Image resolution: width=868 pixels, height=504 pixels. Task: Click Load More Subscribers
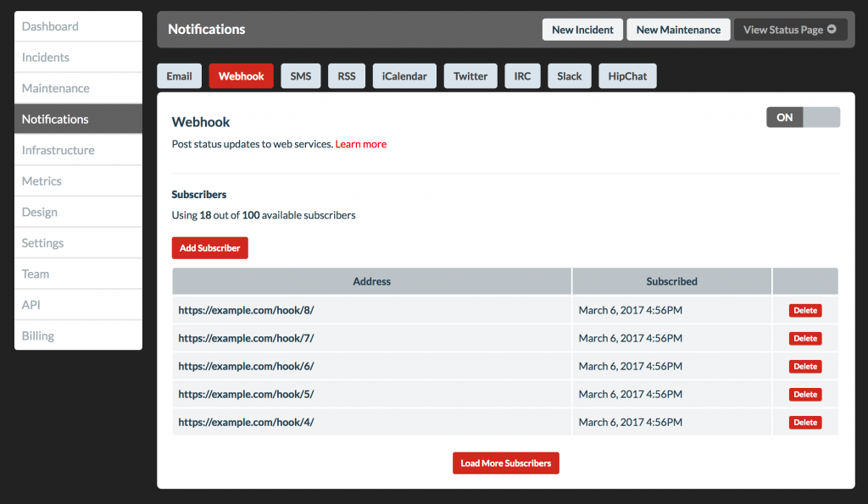[505, 462]
